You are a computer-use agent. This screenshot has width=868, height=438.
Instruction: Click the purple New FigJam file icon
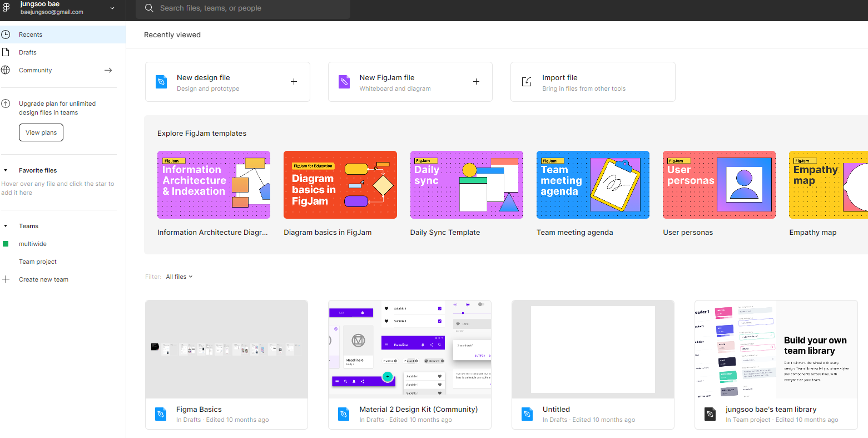tap(344, 82)
